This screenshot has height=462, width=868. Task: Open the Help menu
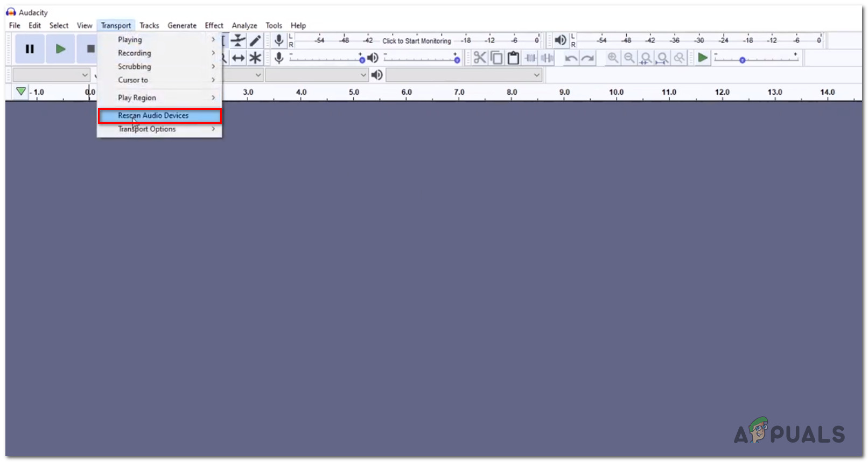coord(298,25)
